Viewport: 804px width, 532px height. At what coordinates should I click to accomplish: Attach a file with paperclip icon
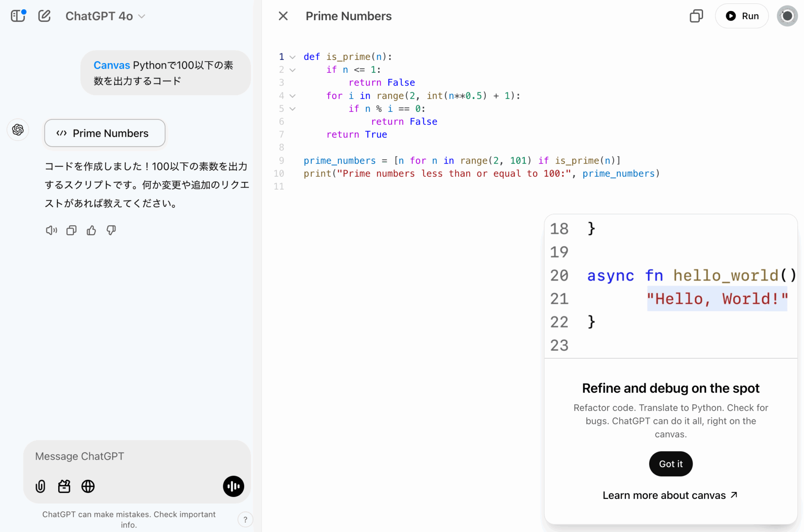click(41, 486)
